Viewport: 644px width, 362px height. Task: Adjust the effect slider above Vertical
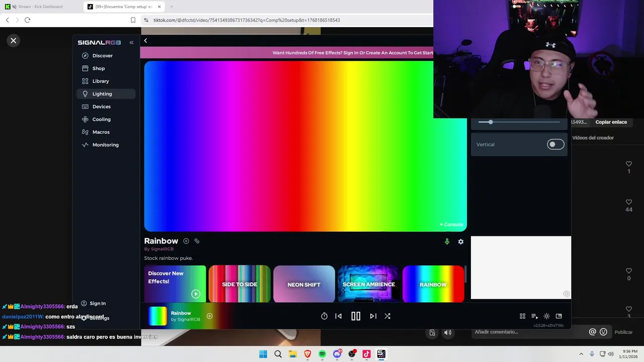tap(519, 122)
